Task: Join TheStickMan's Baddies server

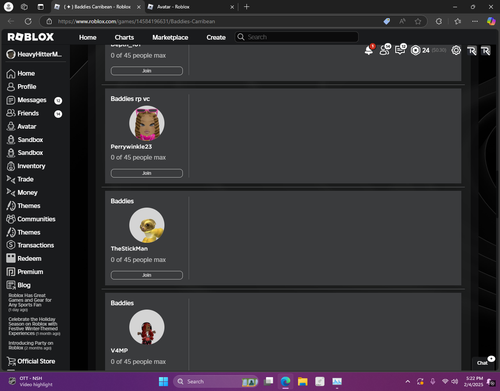Action: [x=147, y=275]
